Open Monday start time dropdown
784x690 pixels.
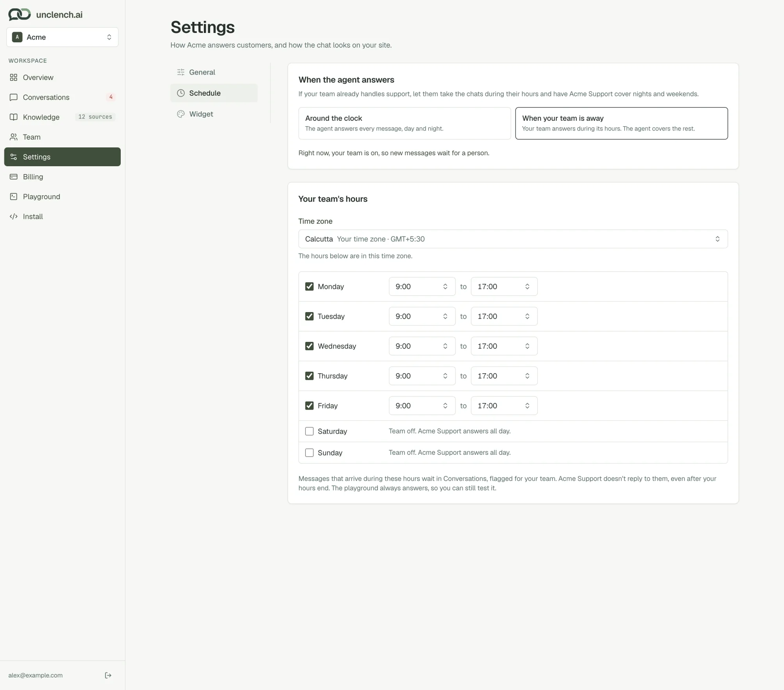click(x=422, y=286)
